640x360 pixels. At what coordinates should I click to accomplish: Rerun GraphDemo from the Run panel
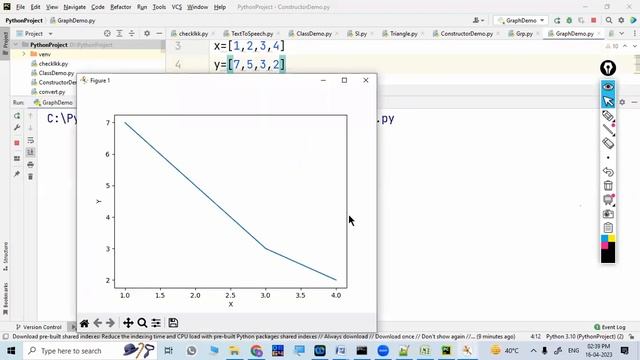[x=17, y=116]
